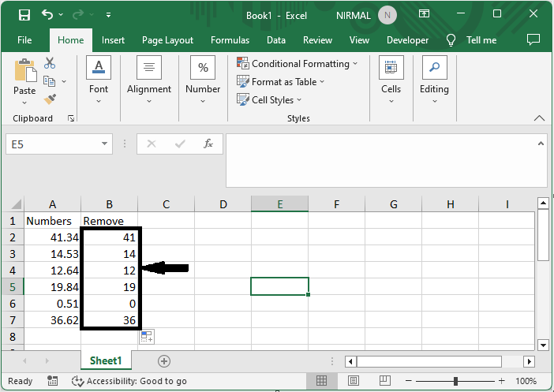Open the Name Box dropdown arrow

coord(105,144)
